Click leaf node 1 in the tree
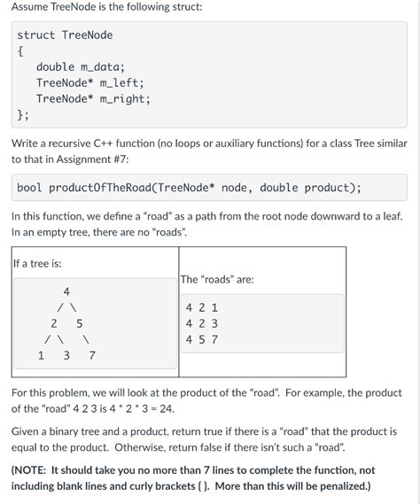The height and width of the screenshot is (504, 420). [x=41, y=355]
